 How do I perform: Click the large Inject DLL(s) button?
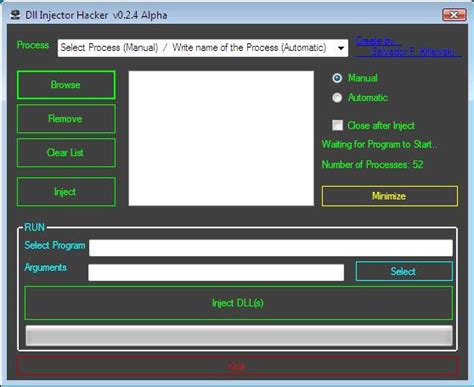[x=238, y=303]
